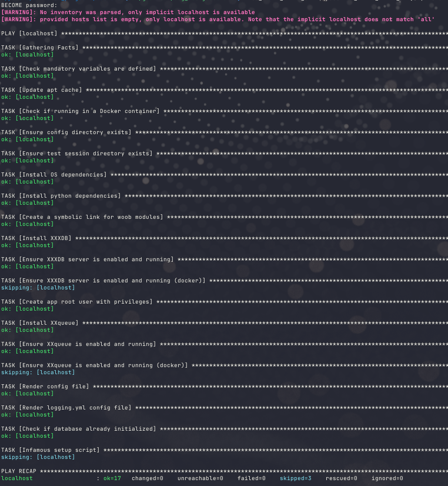
Task: Click 'ok: [localhost]' under Check if database already initialized
Action: click(27, 436)
